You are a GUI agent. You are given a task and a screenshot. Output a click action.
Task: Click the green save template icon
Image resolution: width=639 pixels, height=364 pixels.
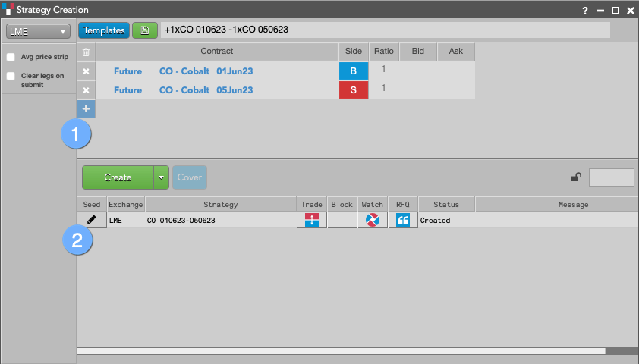tap(145, 30)
